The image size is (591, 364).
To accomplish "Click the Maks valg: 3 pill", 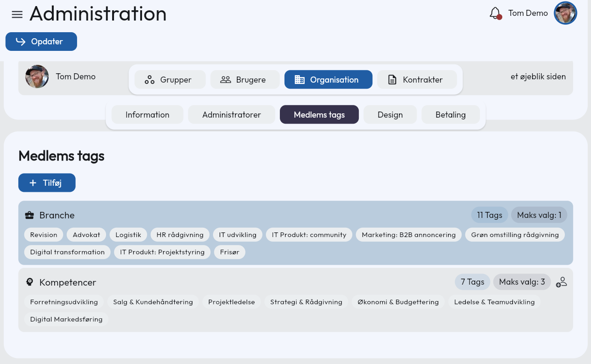I will tap(522, 282).
